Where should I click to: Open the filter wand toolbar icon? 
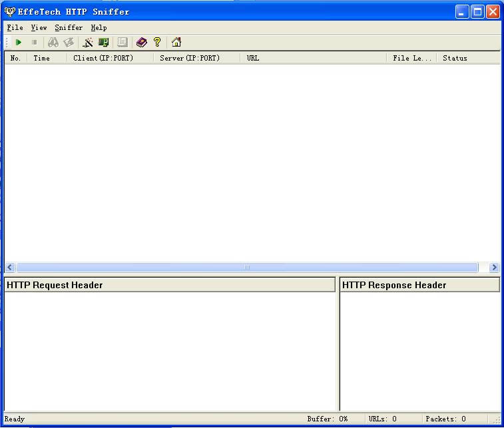point(87,43)
